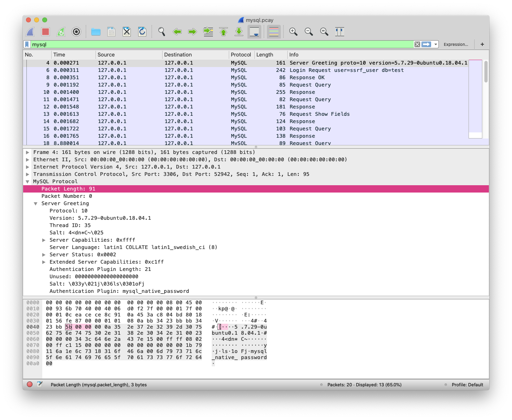Reset text to normal size

(x=324, y=32)
